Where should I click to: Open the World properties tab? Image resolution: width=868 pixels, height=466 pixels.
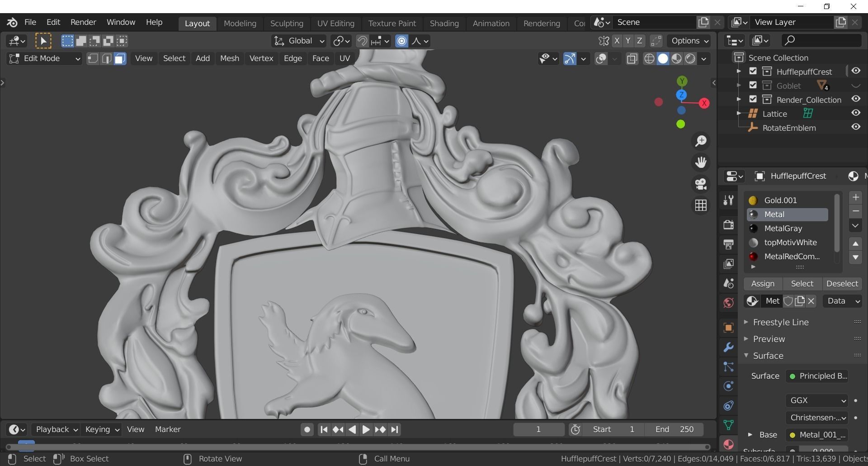(x=728, y=303)
